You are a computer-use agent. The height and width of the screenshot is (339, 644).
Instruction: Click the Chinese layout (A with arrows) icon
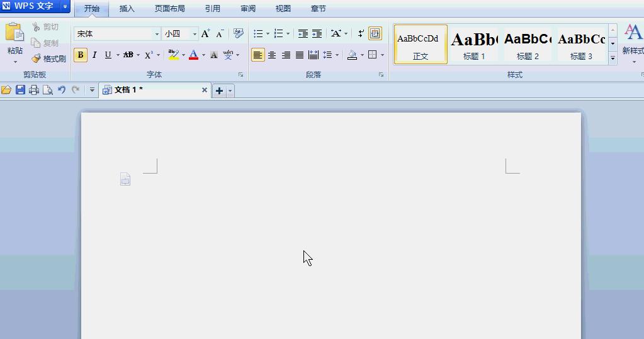click(x=336, y=34)
